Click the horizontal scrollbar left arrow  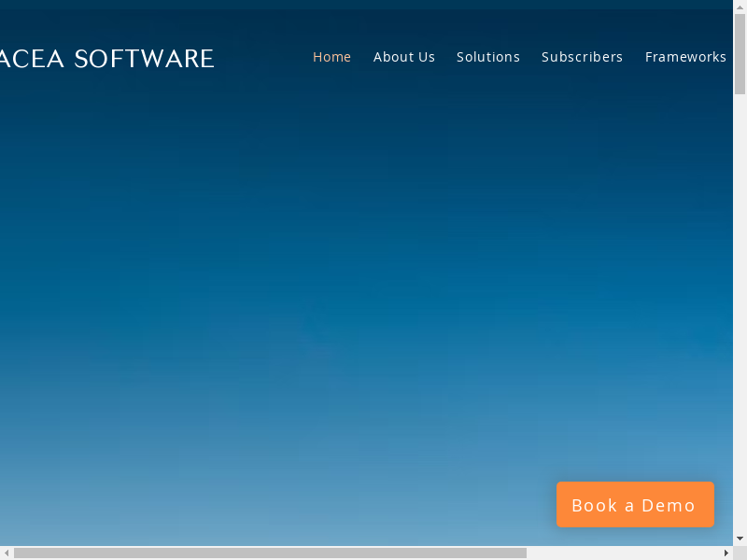(7, 553)
